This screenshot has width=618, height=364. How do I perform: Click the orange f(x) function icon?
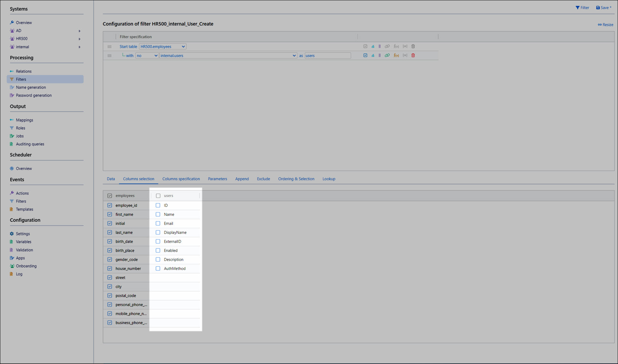[x=396, y=55]
